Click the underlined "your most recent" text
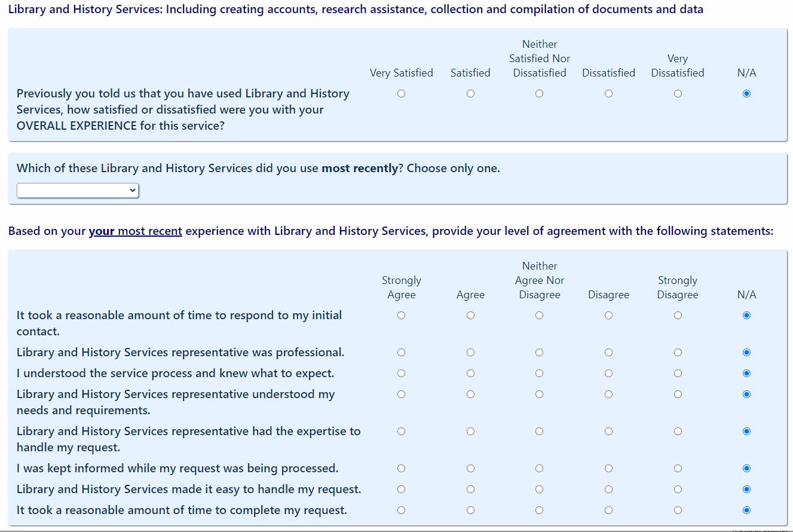This screenshot has width=793, height=532. coord(136,231)
